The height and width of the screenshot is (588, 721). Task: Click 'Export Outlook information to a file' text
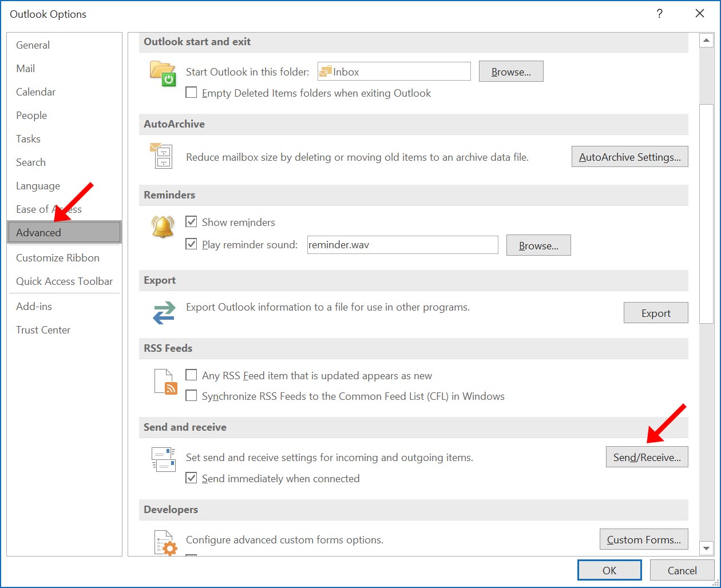(328, 307)
